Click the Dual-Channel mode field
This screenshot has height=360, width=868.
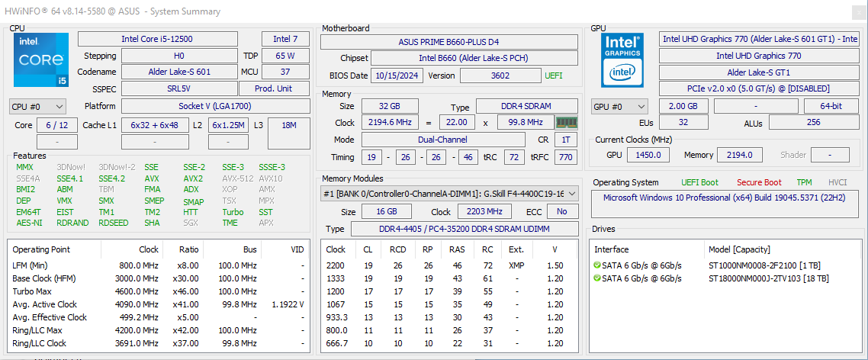(443, 140)
